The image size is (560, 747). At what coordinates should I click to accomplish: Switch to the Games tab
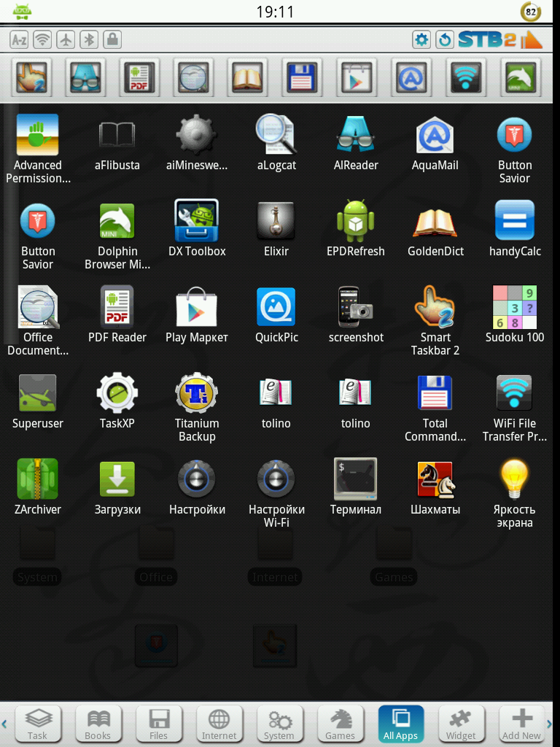[340, 724]
